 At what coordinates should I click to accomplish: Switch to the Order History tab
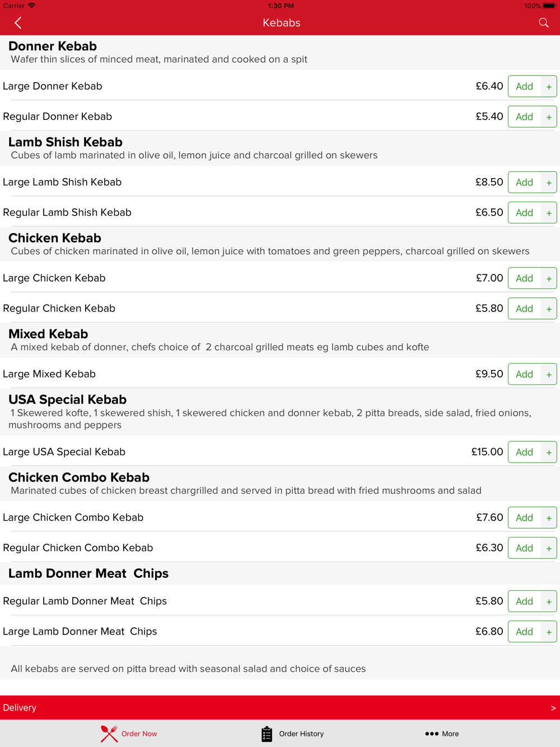(x=301, y=734)
